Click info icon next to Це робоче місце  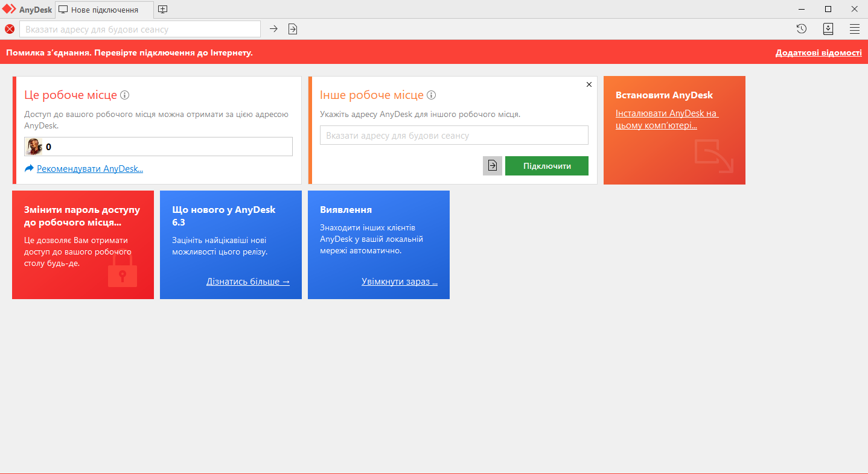coord(125,95)
